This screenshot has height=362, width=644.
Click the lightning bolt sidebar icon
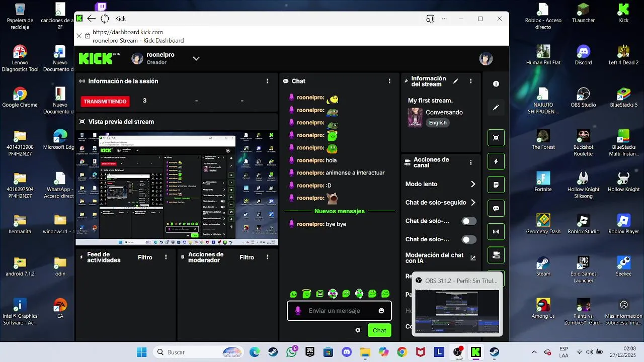point(496,161)
